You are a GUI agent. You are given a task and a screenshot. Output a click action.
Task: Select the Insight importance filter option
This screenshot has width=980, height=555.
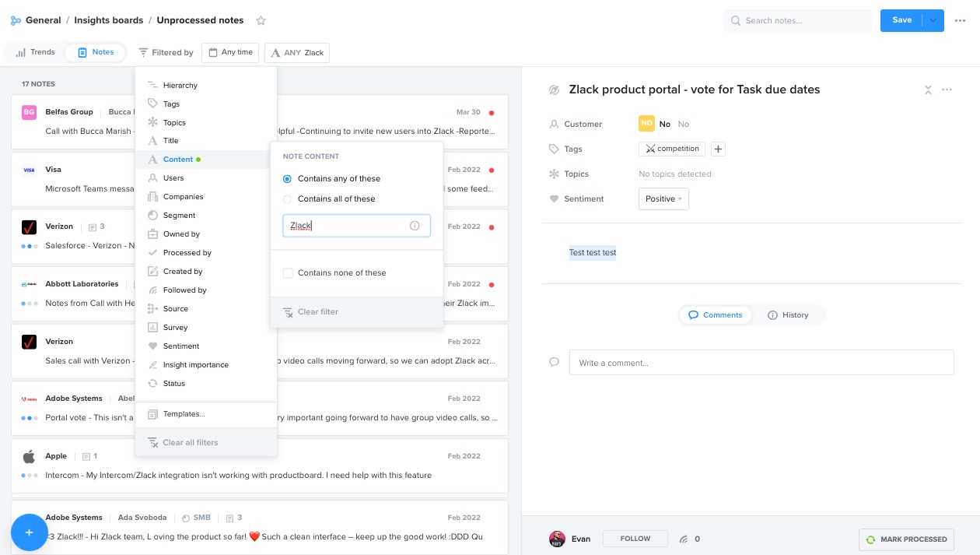click(x=205, y=364)
